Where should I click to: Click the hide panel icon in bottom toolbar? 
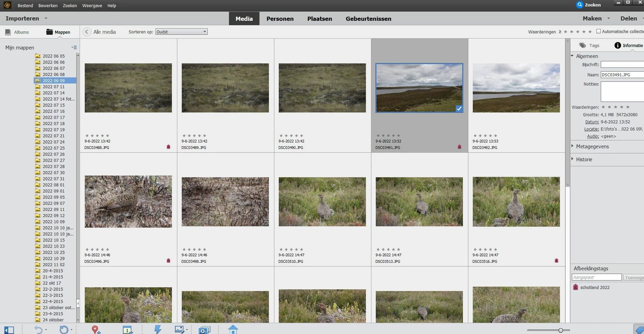pos(9,330)
